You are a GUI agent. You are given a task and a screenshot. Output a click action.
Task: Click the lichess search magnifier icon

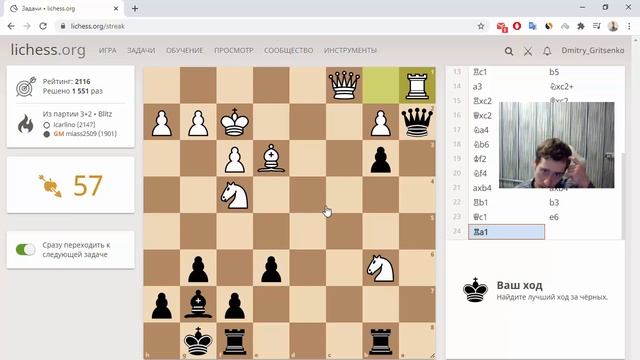pyautogui.click(x=509, y=51)
